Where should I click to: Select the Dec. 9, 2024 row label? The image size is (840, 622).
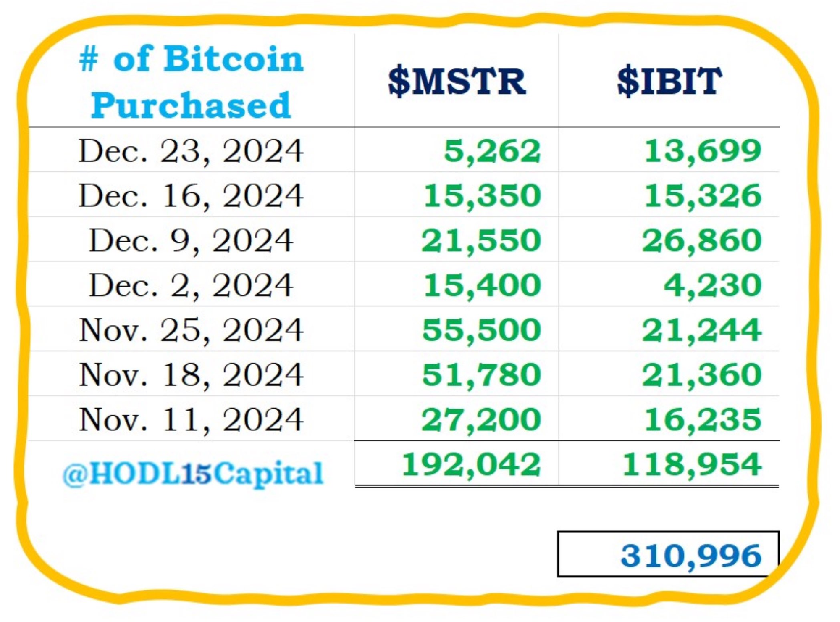(191, 241)
